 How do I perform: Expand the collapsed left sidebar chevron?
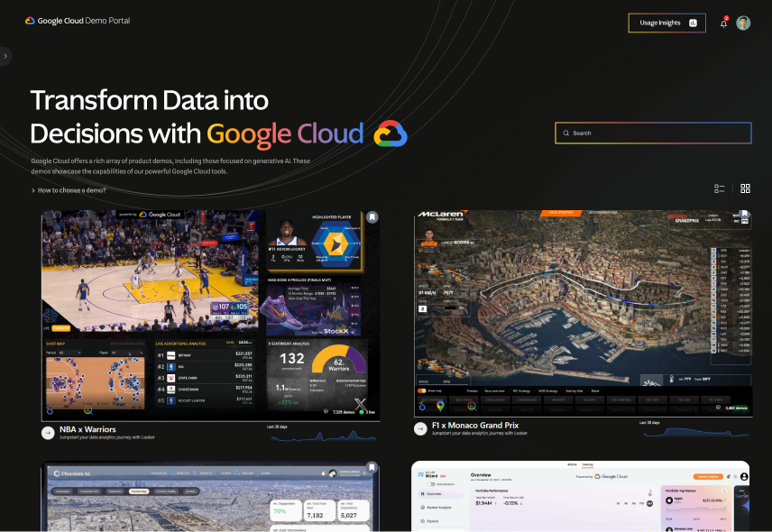(x=5, y=56)
